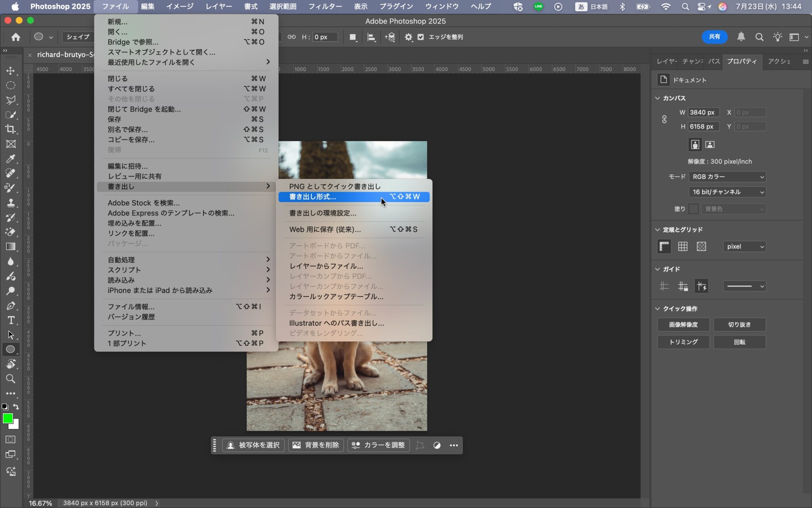The height and width of the screenshot is (508, 812).
Task: Click the landscape canvas orientation icon
Action: click(709, 144)
